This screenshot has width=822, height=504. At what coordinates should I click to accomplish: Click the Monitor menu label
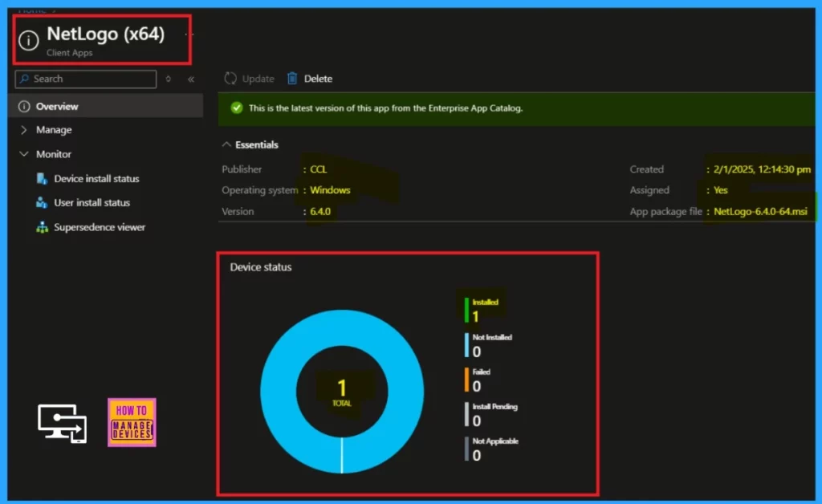pyautogui.click(x=54, y=154)
